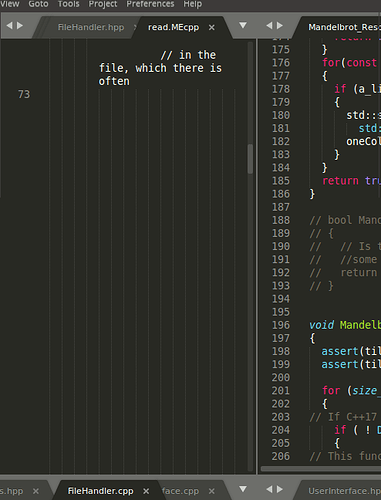The height and width of the screenshot is (500, 381).
Task: Click line number 196 in the gutter
Action: pos(281,325)
